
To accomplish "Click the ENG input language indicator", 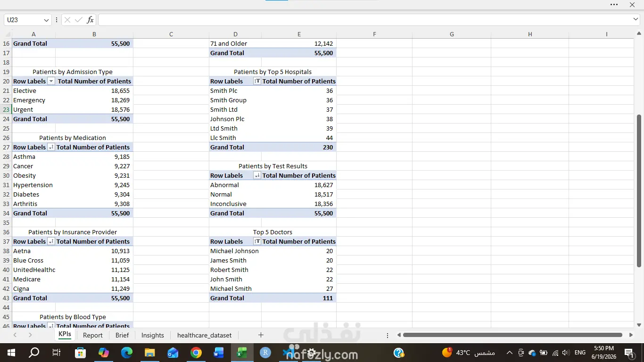I will tap(580, 353).
